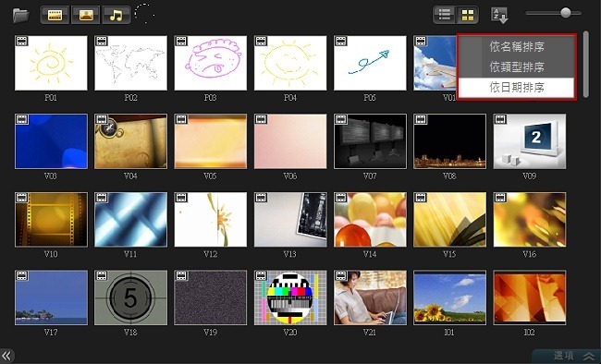Toggle the video filter button

coord(55,16)
